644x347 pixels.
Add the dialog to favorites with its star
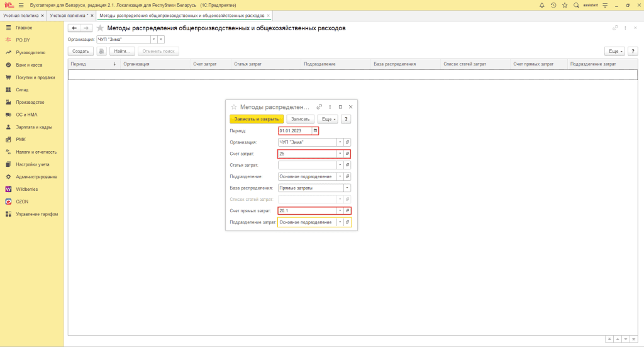[x=234, y=107]
